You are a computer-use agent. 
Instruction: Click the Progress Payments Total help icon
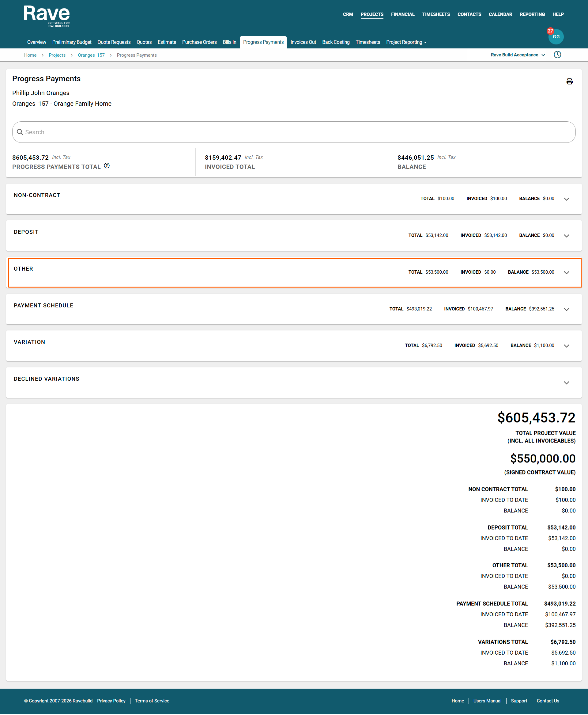[107, 166]
